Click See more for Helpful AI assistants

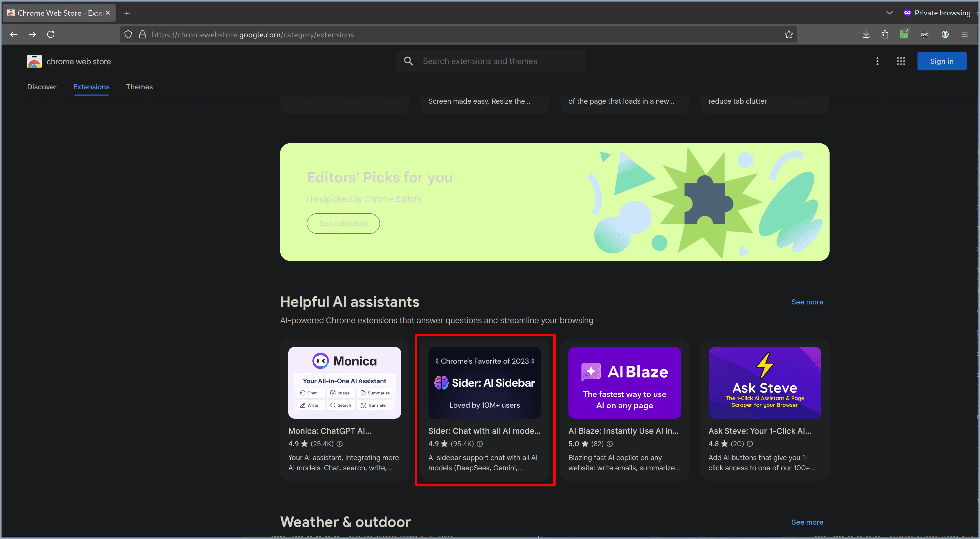[x=807, y=302]
